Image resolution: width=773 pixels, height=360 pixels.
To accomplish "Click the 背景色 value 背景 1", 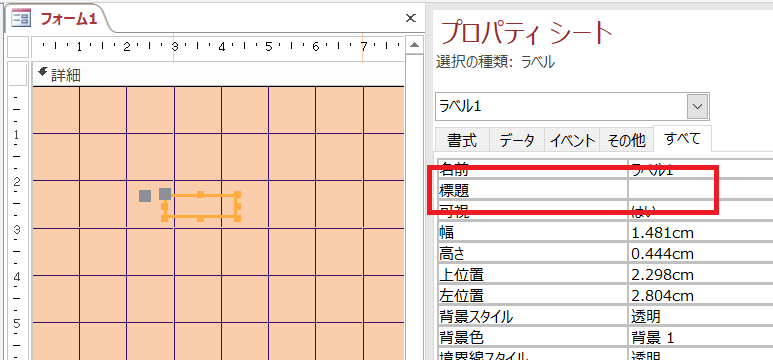I will pos(700,338).
